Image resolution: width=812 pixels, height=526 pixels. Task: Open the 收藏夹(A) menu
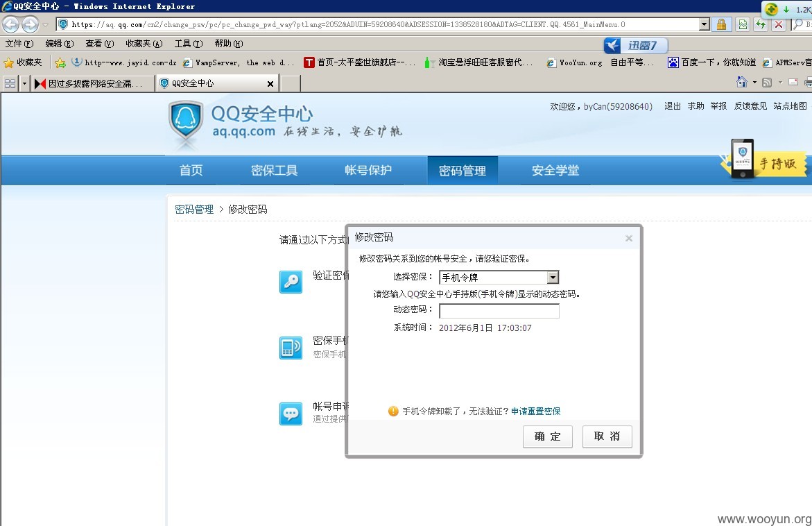pyautogui.click(x=144, y=44)
